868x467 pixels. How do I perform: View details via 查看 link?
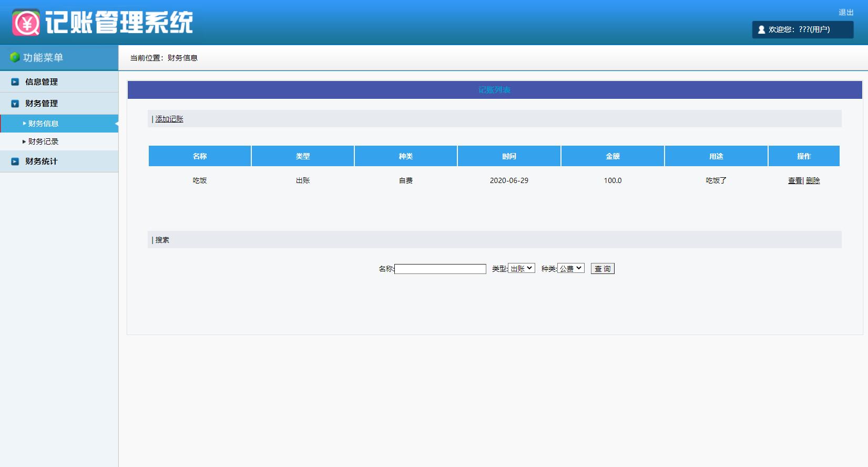click(x=795, y=180)
